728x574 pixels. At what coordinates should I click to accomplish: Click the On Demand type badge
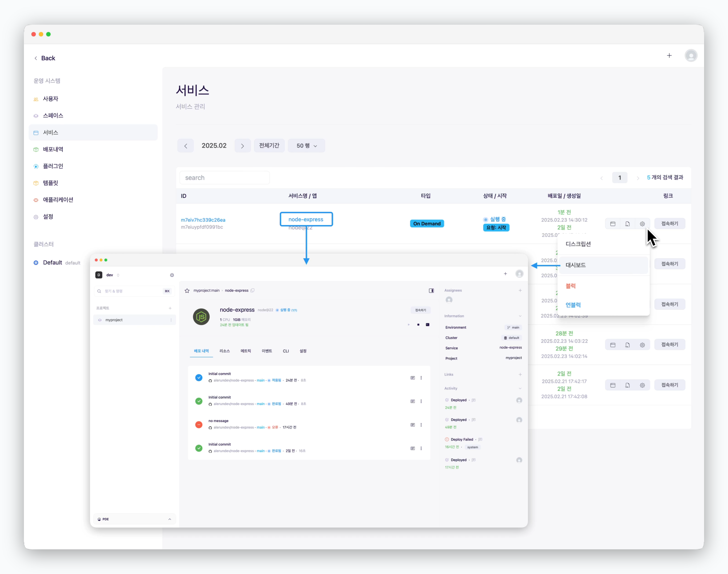[x=427, y=223]
